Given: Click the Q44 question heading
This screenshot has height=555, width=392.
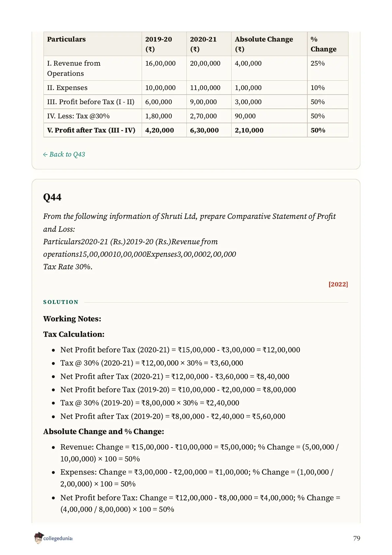Looking at the screenshot, I should 52,197.
